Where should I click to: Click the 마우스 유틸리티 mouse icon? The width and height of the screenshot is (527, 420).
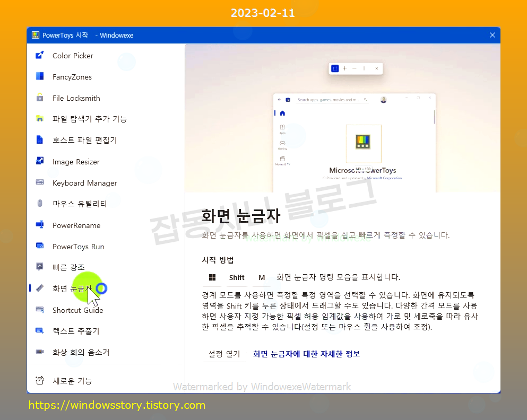pyautogui.click(x=40, y=203)
